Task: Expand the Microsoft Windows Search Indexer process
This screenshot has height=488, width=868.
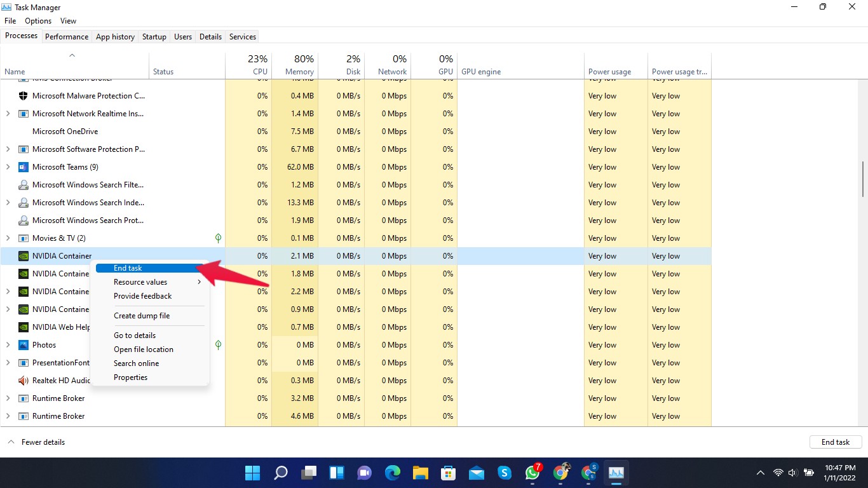Action: click(8, 203)
